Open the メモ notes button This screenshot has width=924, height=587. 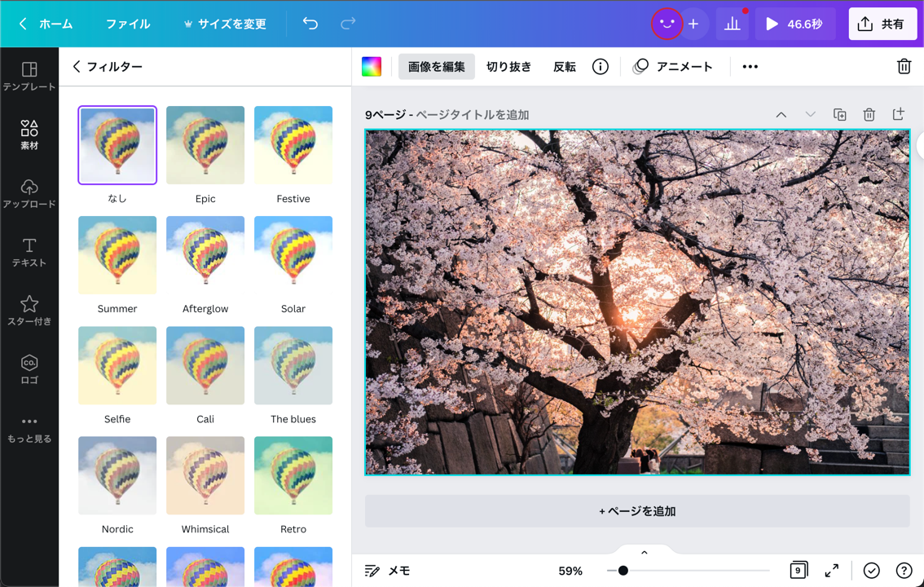(387, 571)
